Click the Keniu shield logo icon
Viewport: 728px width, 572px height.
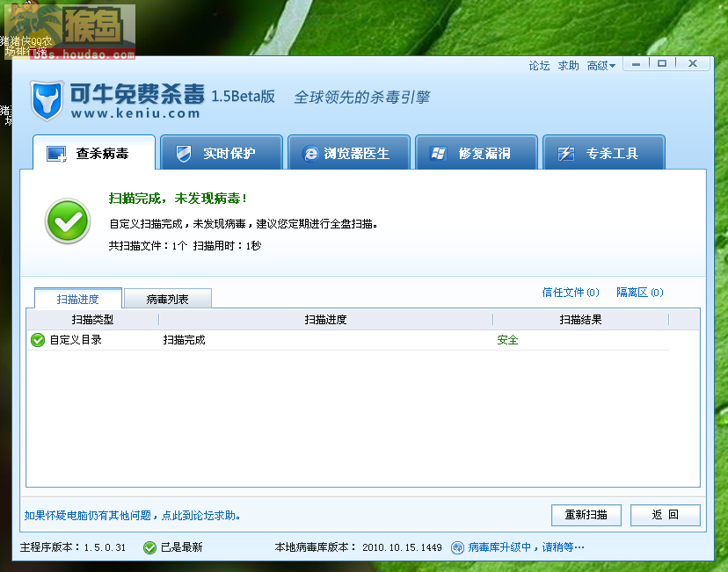47,100
